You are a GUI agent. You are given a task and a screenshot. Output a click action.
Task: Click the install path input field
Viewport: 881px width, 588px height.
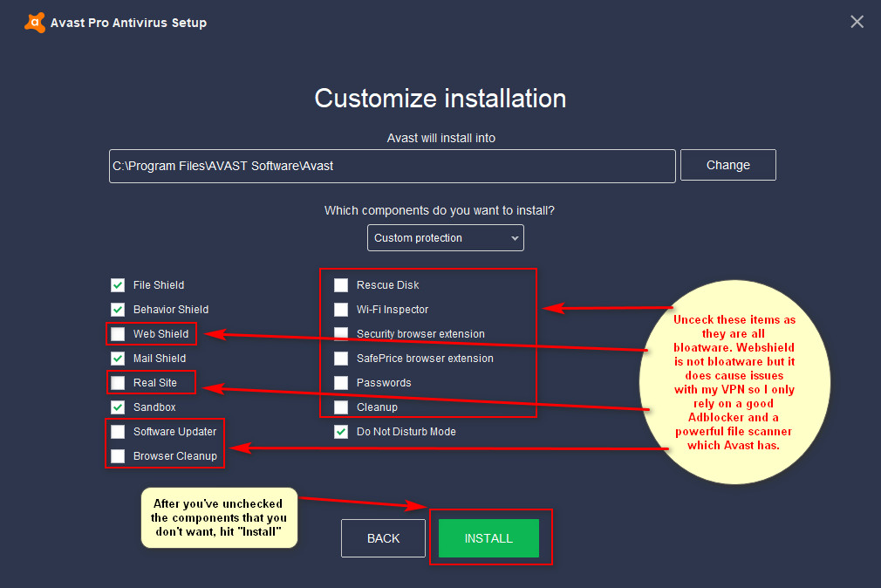coord(393,166)
